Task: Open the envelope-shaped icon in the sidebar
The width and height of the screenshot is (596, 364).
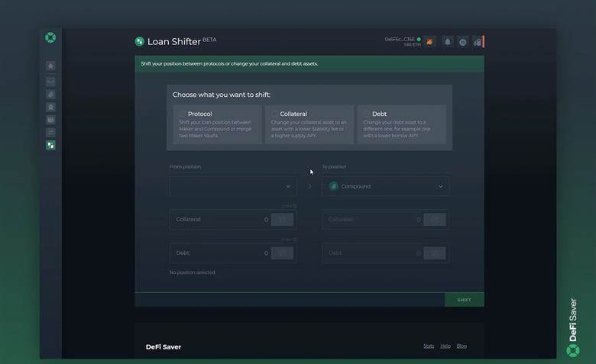Action: coord(50,82)
